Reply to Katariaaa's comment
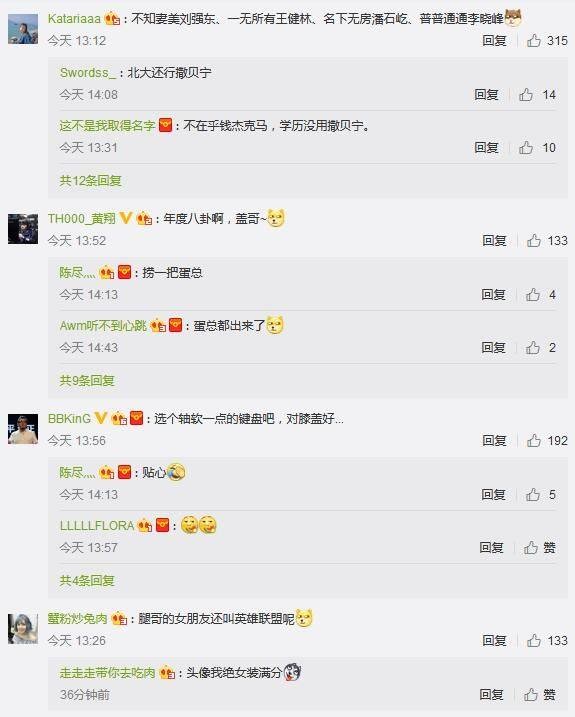The height and width of the screenshot is (717, 575). tap(494, 41)
